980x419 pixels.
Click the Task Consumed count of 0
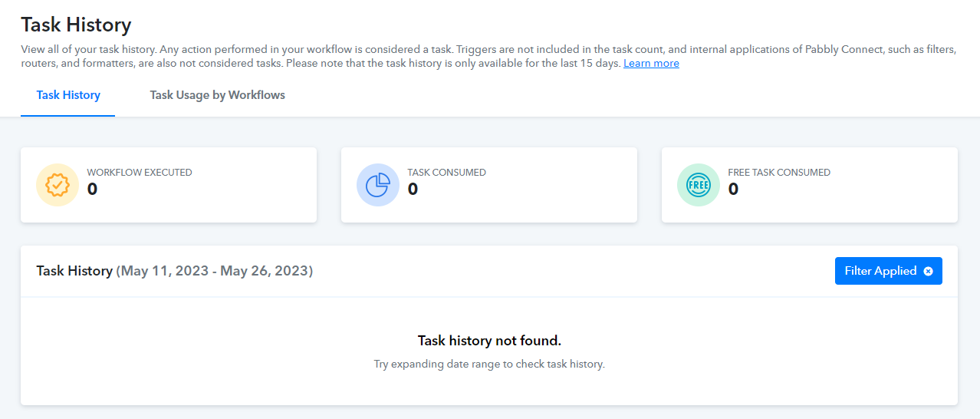coord(413,189)
